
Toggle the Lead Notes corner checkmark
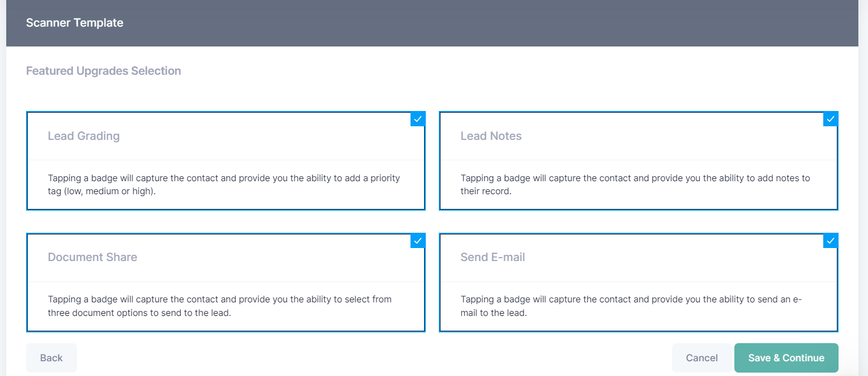coord(830,119)
